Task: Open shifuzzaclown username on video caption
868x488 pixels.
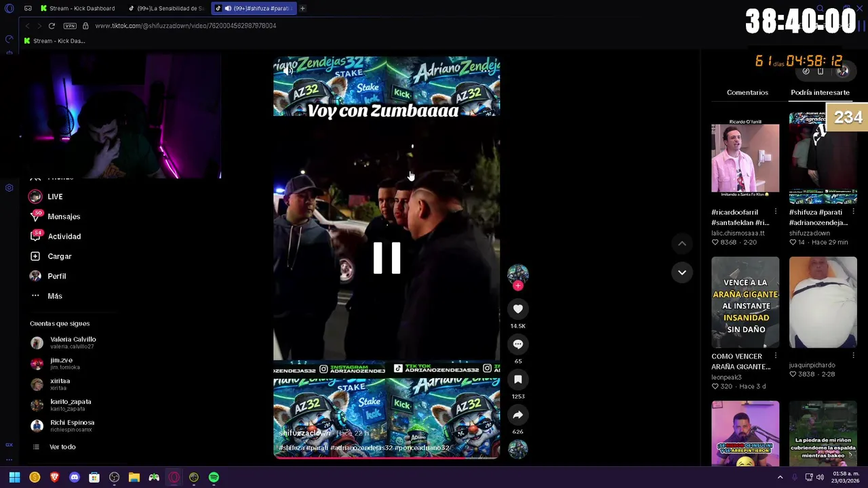Action: pyautogui.click(x=304, y=433)
